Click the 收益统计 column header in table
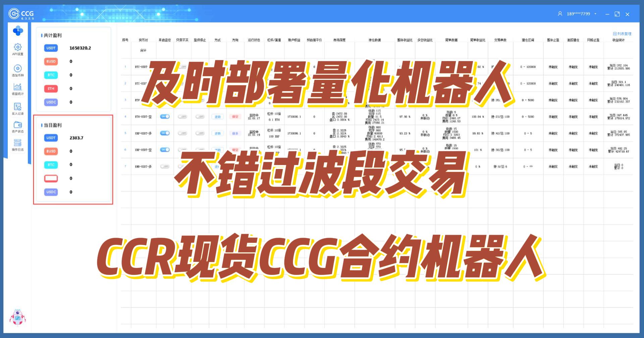644x338 pixels. [619, 40]
